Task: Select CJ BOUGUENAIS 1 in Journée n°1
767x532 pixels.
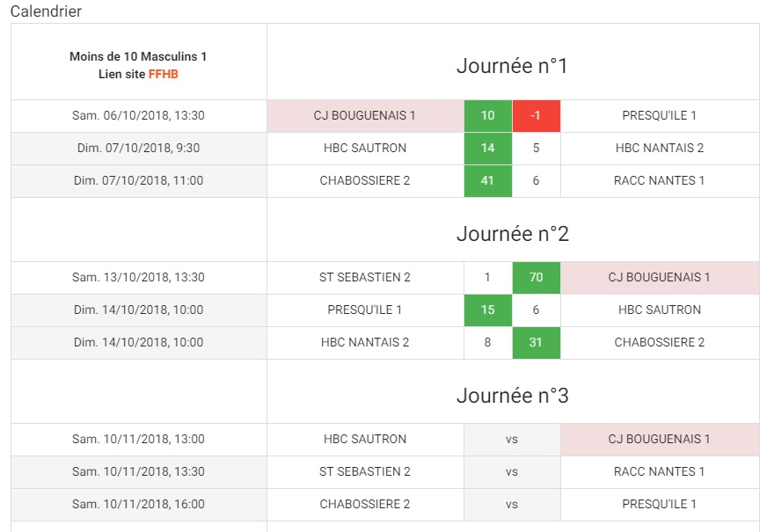Action: pos(365,116)
